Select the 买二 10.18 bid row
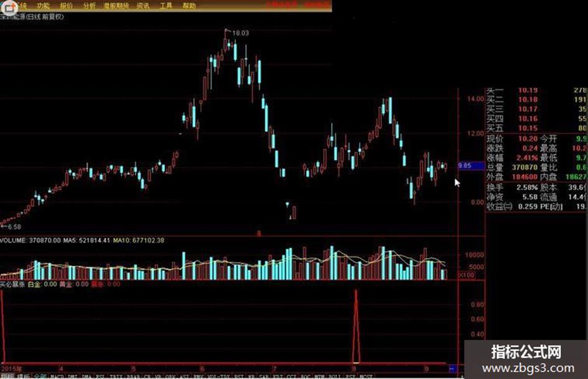 [536, 100]
